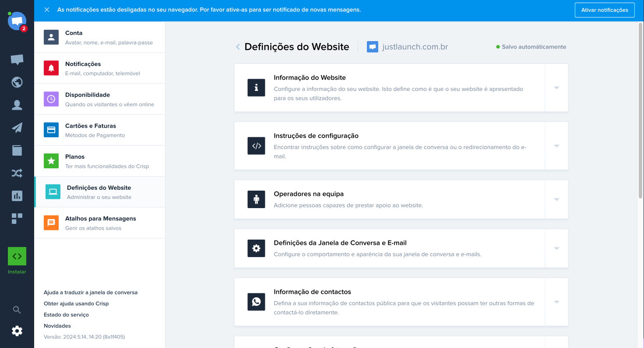This screenshot has height=348, width=644.
Task: Go back using the chevron beside Definições do Website
Action: [x=238, y=47]
